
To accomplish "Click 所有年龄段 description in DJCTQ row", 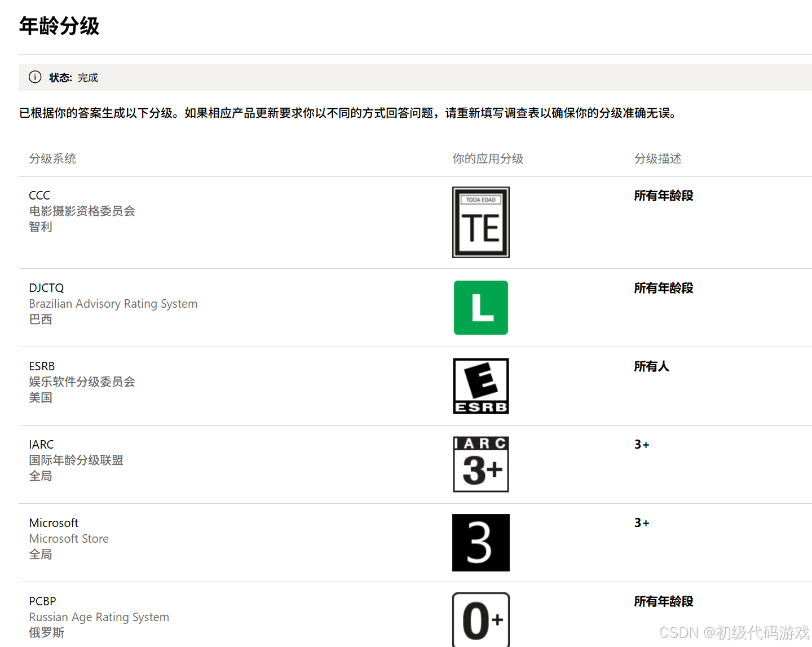I will 664,288.
